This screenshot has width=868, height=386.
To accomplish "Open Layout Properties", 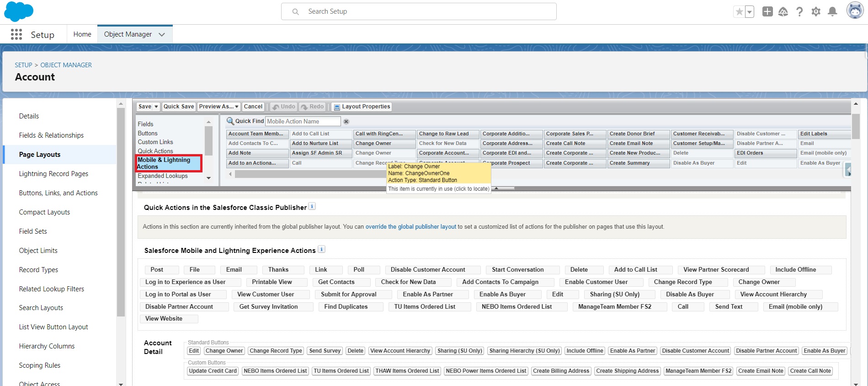I will 362,107.
